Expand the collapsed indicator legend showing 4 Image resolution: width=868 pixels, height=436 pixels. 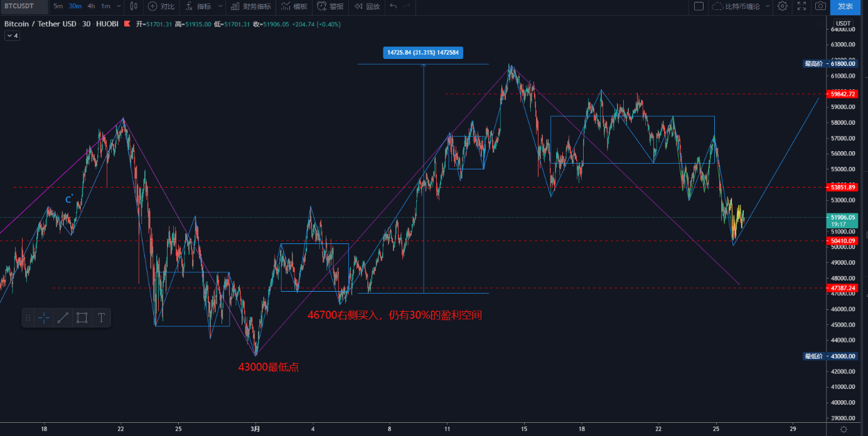coord(12,36)
